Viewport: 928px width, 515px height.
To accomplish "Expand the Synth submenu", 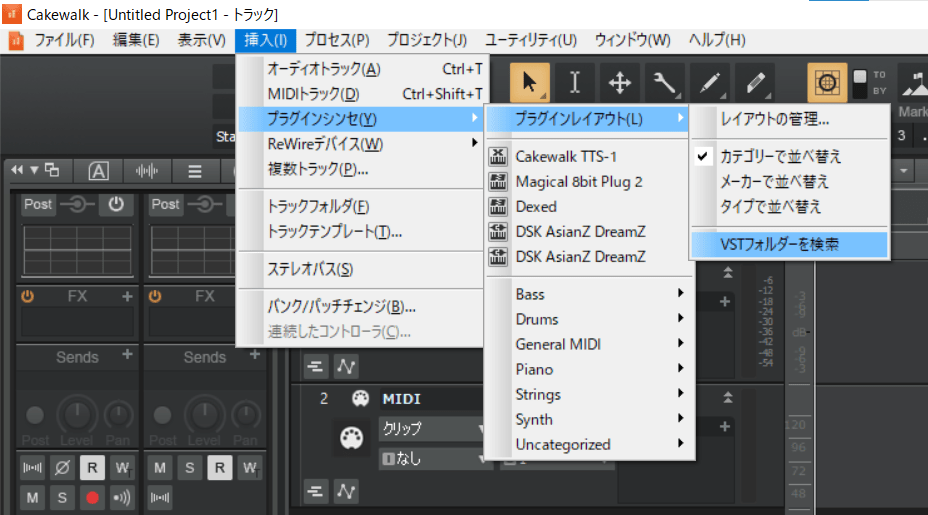I will pyautogui.click(x=589, y=419).
